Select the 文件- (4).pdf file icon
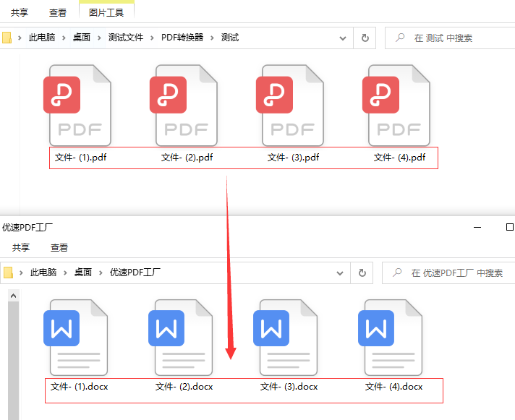 pyautogui.click(x=396, y=106)
